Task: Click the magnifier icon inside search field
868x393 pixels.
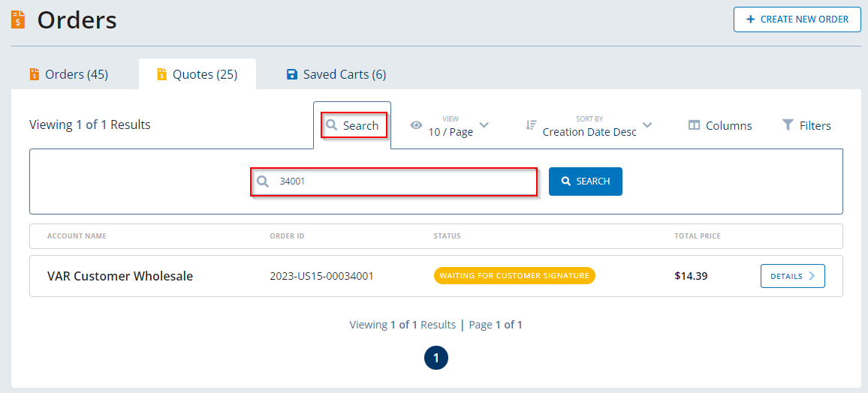Action: pos(263,181)
